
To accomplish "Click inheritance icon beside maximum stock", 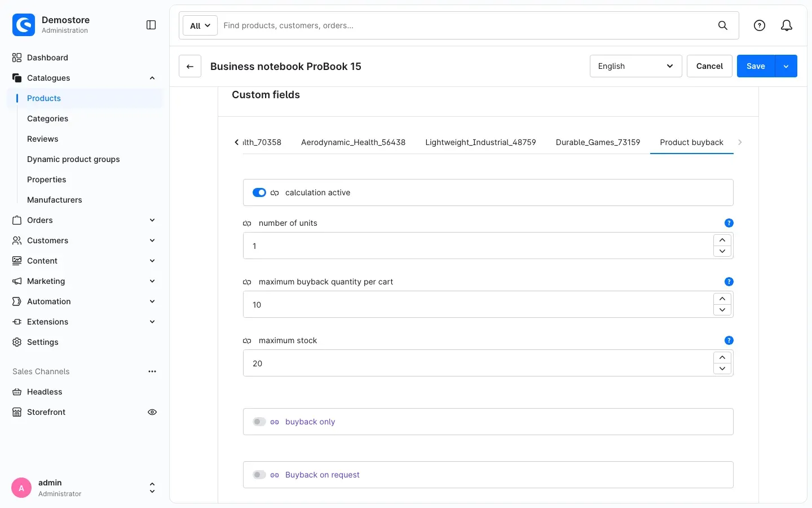I will [x=247, y=341].
